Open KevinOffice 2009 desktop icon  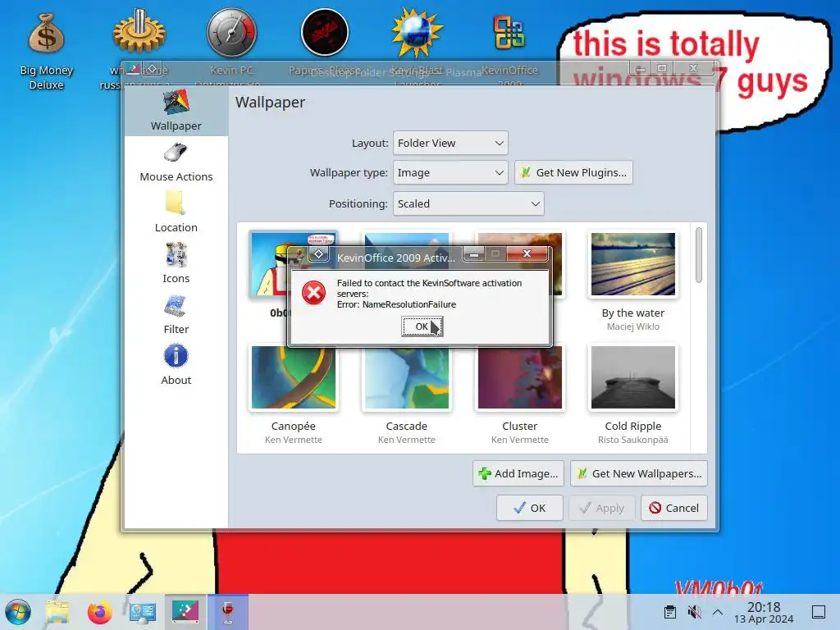pyautogui.click(x=509, y=33)
